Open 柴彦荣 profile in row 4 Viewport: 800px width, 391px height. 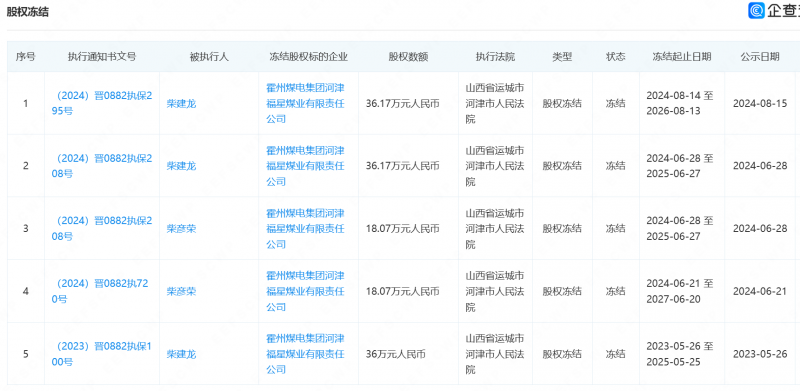181,291
